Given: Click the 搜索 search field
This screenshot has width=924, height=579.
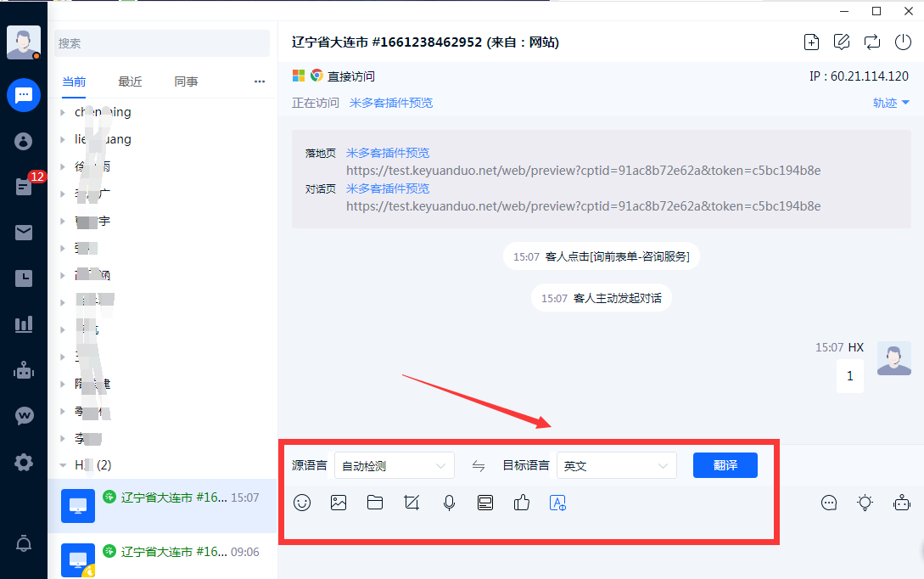Looking at the screenshot, I should click(x=161, y=43).
